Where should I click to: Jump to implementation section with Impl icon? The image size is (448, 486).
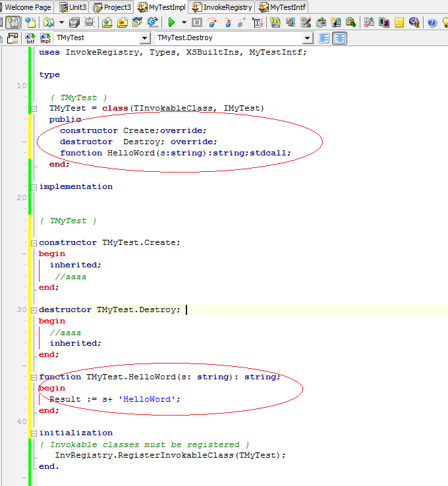[45, 38]
